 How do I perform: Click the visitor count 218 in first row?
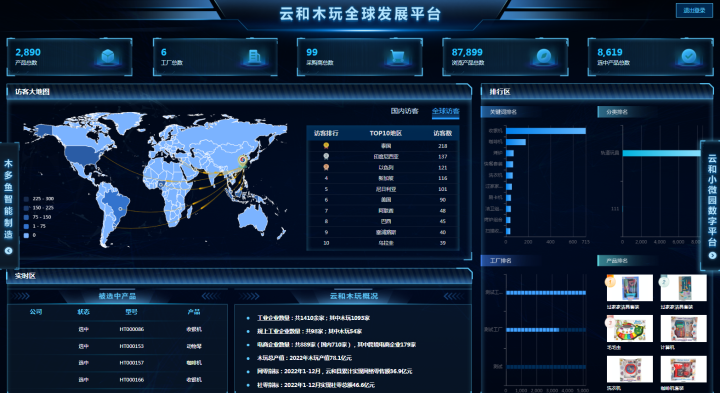click(x=442, y=146)
